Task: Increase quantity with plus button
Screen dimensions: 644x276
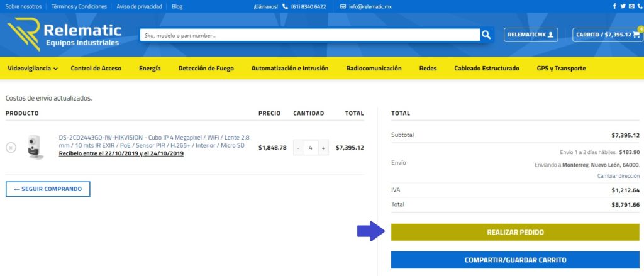Action: pos(323,148)
